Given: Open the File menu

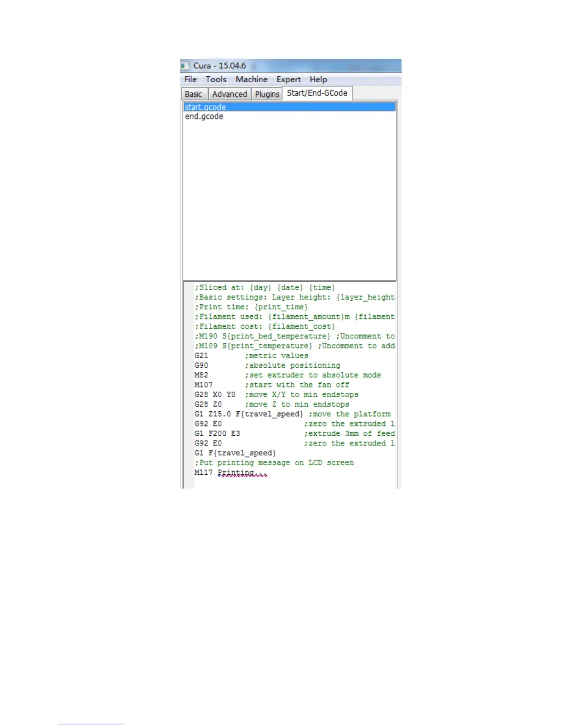Looking at the screenshot, I should tap(190, 80).
